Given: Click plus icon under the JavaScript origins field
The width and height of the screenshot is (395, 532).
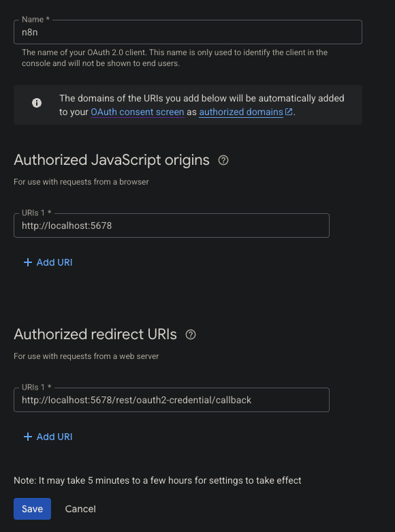Looking at the screenshot, I should (28, 262).
